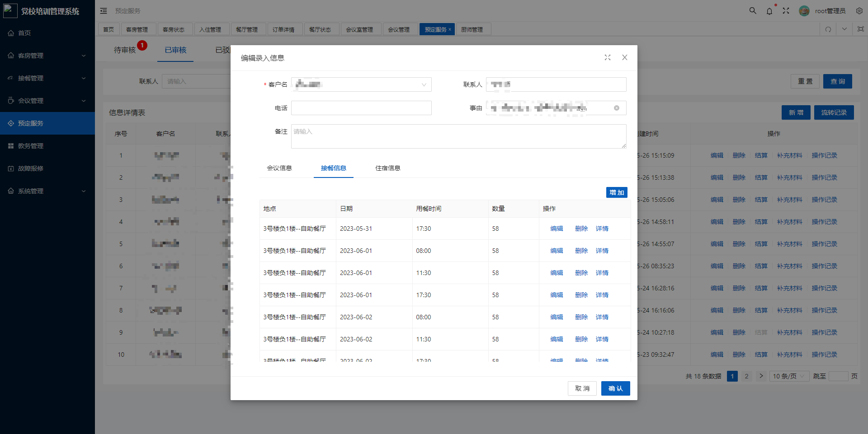Viewport: 868px width, 434px height.
Task: Click the 查询 button
Action: tap(838, 81)
